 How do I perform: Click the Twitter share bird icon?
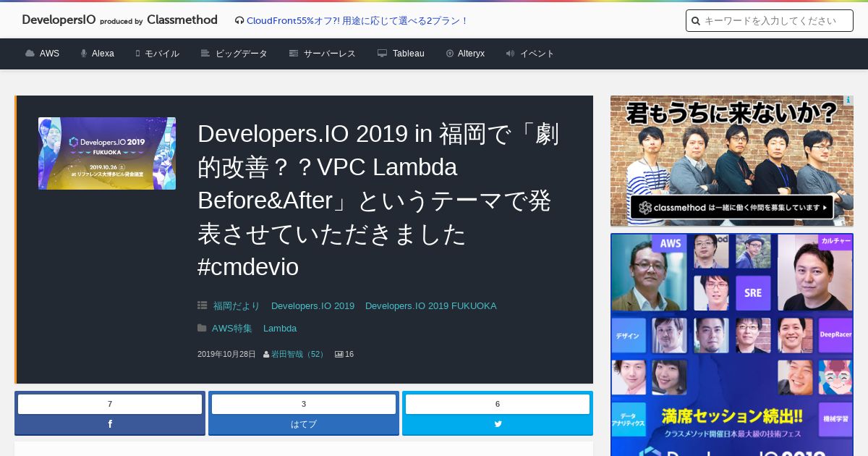coord(498,424)
